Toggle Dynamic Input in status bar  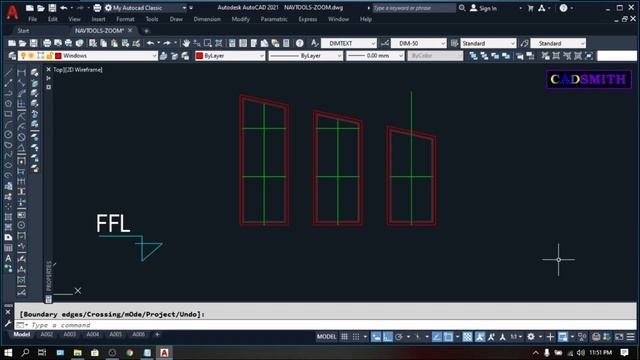[x=376, y=337]
